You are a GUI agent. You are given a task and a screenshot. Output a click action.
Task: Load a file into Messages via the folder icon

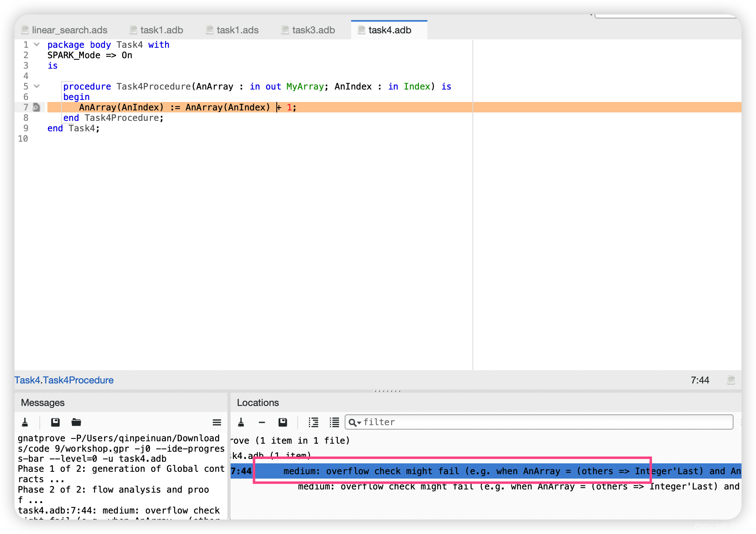(76, 422)
